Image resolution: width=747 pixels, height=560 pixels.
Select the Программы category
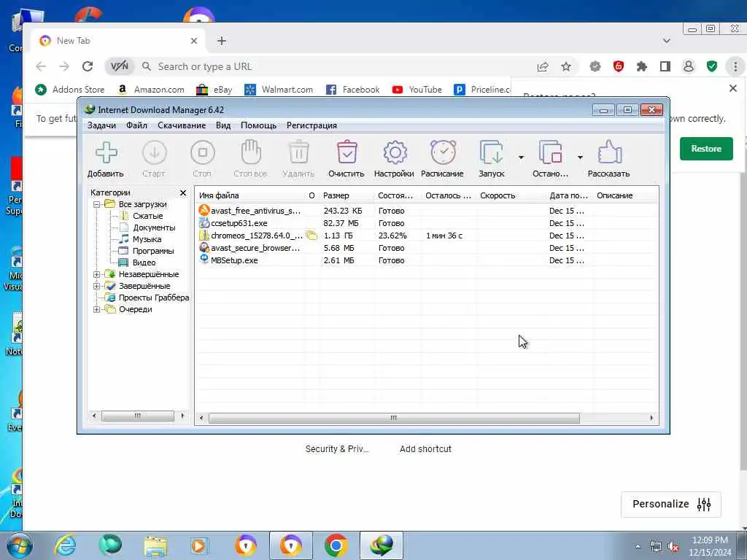[153, 251]
